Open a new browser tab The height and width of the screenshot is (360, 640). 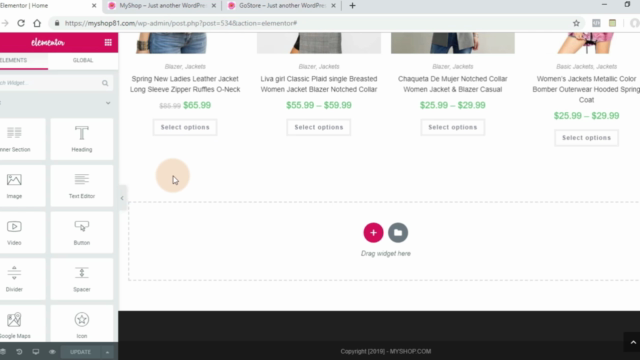click(352, 6)
